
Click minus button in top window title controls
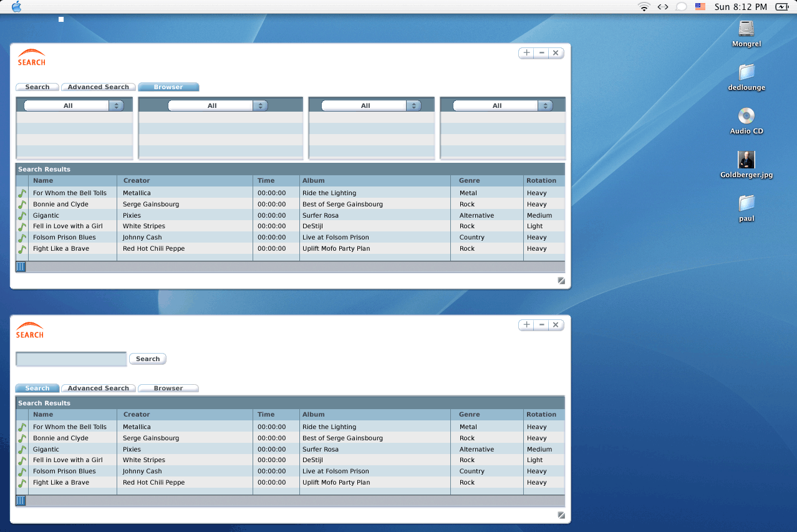tap(542, 53)
